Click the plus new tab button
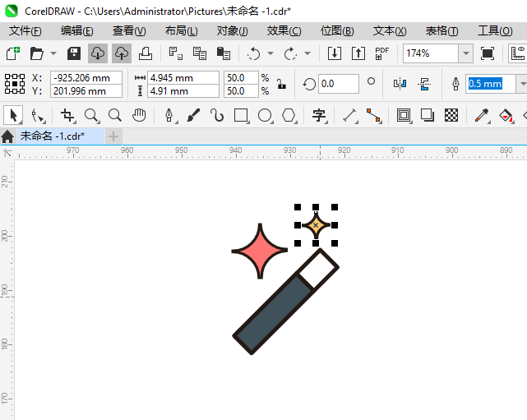 coord(113,136)
